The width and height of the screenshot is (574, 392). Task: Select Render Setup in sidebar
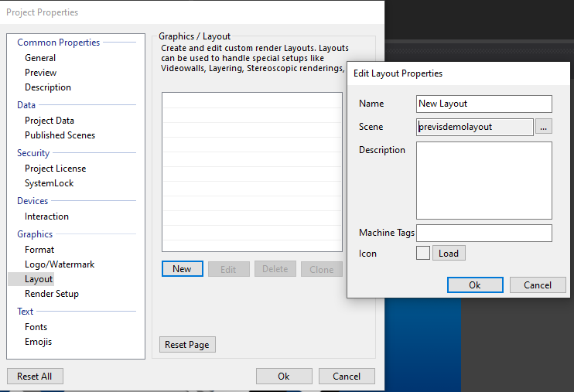[52, 294]
